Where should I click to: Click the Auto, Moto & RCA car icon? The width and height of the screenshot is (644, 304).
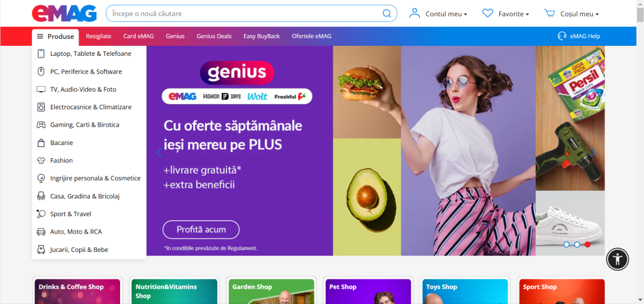41,232
